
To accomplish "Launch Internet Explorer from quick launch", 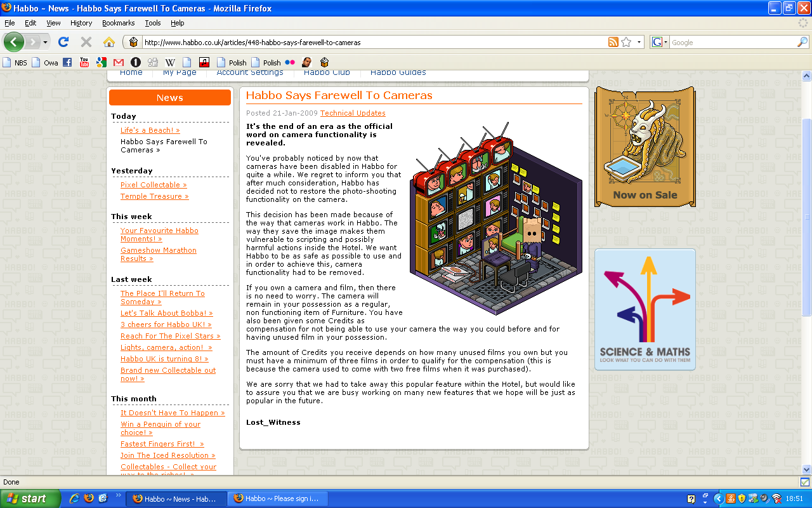I will tap(74, 498).
